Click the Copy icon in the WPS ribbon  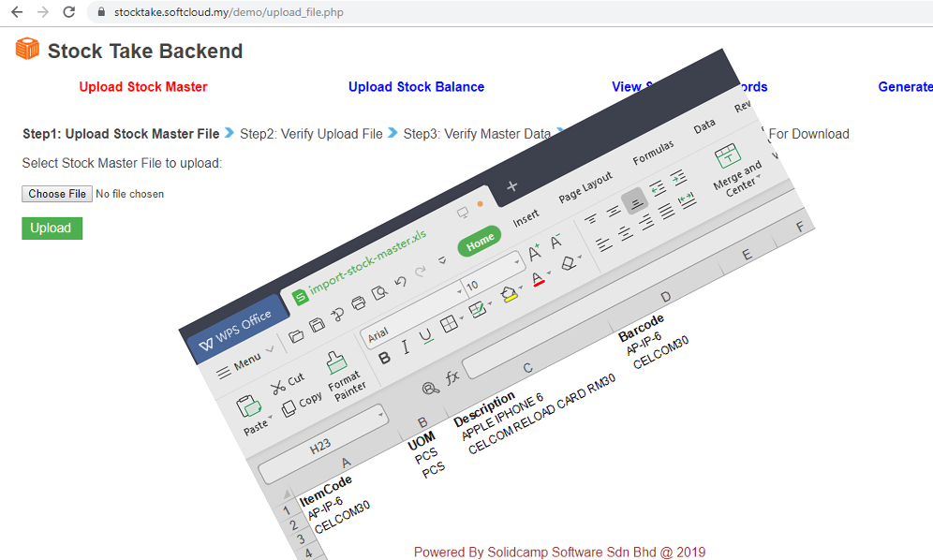[x=289, y=405]
